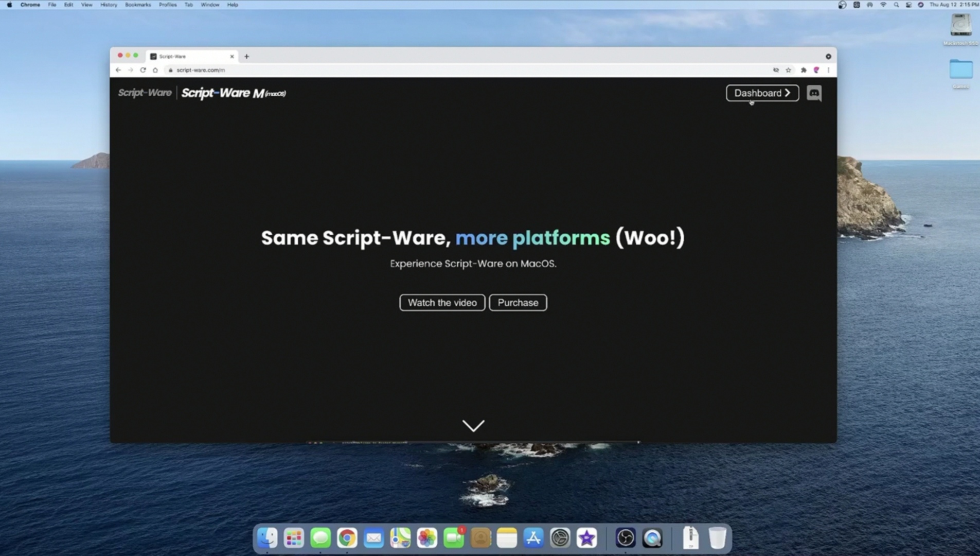Open Contacts from the dock
980x556 pixels.
tap(480, 538)
